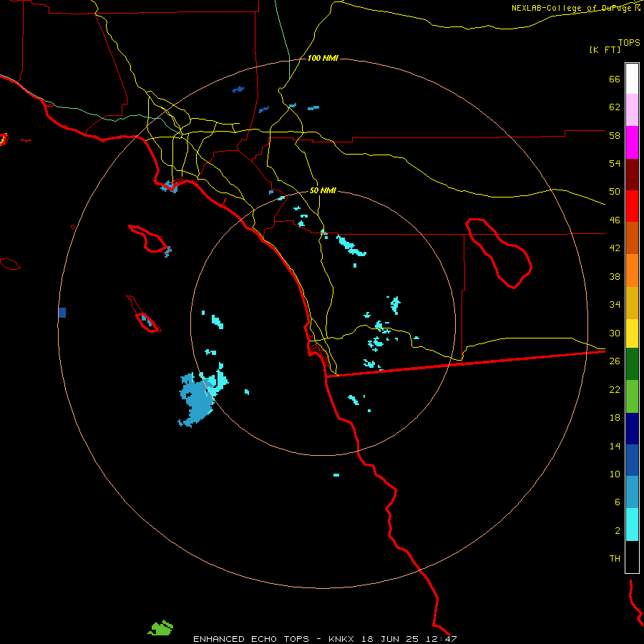
Task: Click the 18 JUN 25 12:47 timestamp
Action: pyautogui.click(x=409, y=639)
